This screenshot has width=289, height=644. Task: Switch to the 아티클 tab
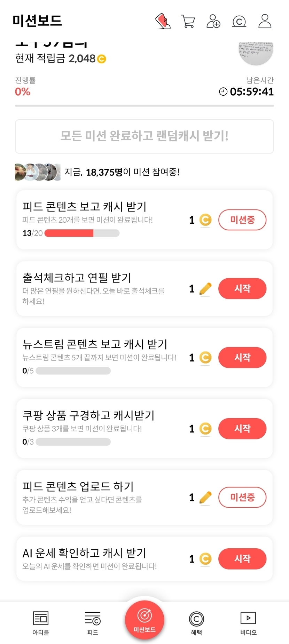[x=41, y=622]
